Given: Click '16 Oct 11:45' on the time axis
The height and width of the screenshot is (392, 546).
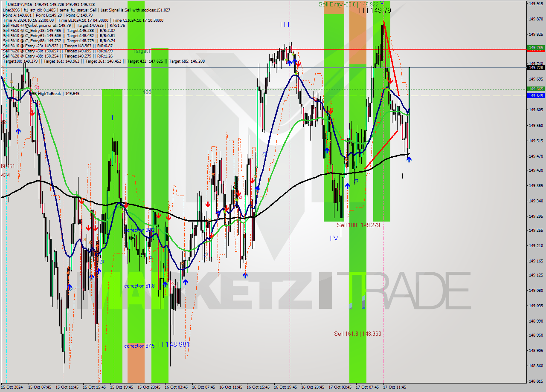Looking at the screenshot, I should click(230, 387).
